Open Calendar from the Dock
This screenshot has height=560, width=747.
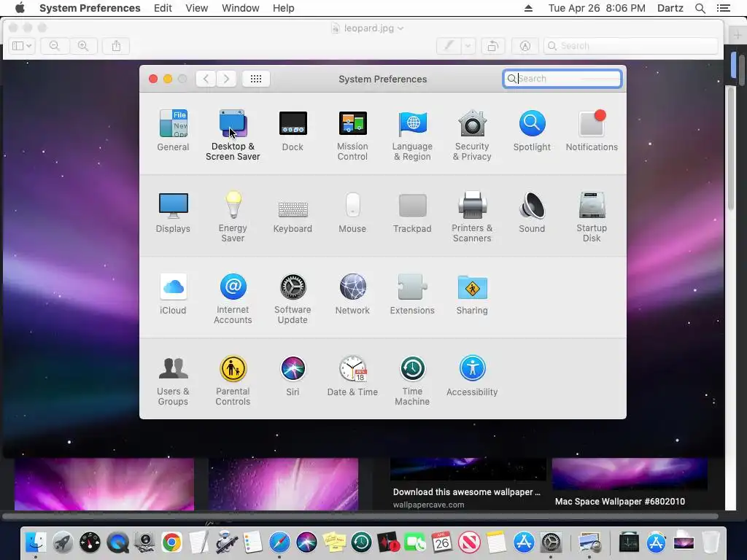pyautogui.click(x=441, y=542)
